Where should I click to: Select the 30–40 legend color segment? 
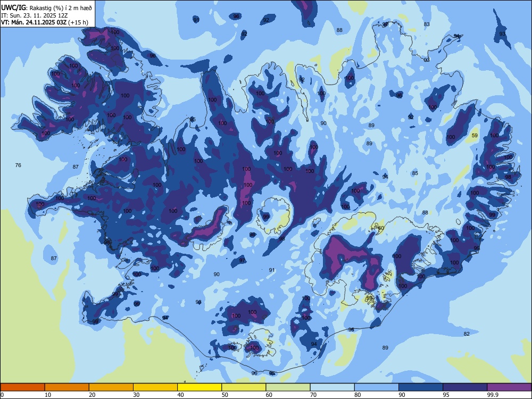155,387
